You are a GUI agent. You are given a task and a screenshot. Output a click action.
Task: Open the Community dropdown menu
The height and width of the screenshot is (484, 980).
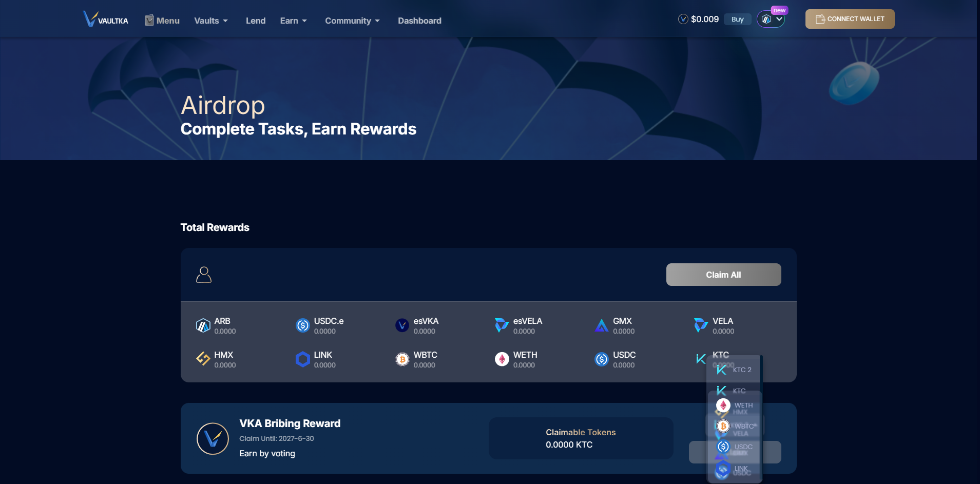coord(352,21)
